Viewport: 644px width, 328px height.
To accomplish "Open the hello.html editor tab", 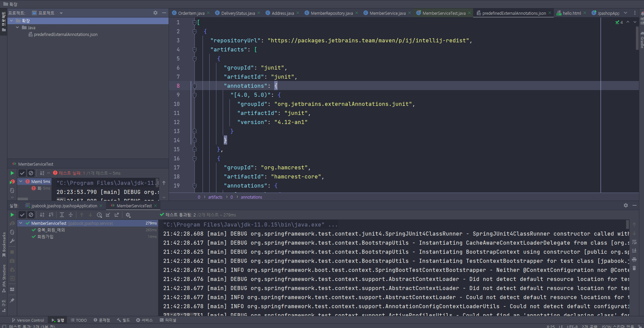I will [571, 13].
